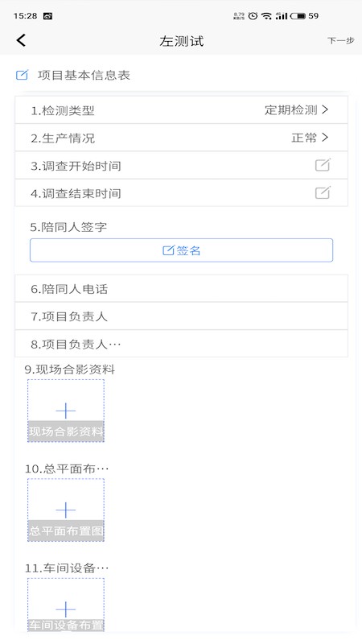This screenshot has height=644, width=362.
Task: Tap the WiFi status icon
Action: click(267, 16)
